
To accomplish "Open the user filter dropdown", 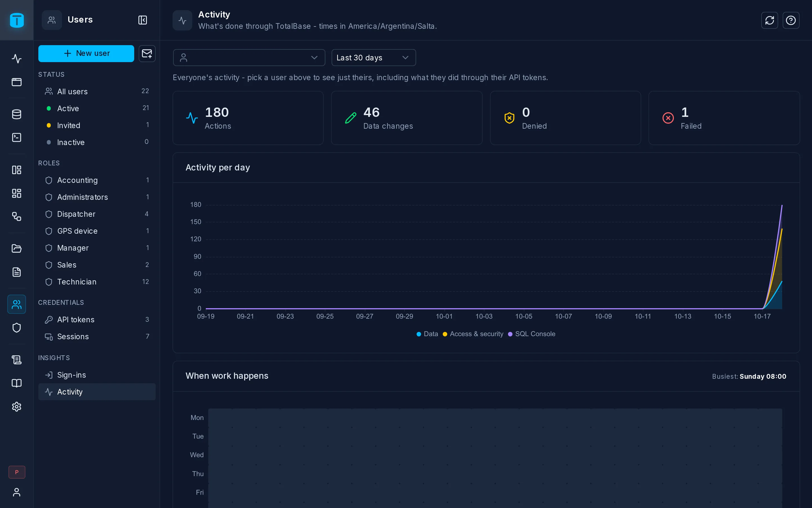I will [x=249, y=58].
